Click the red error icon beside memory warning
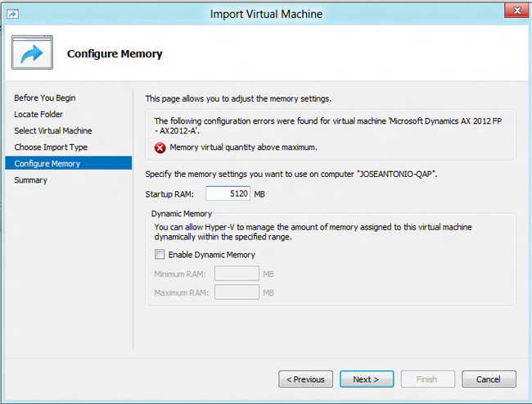The height and width of the screenshot is (404, 532). (160, 148)
